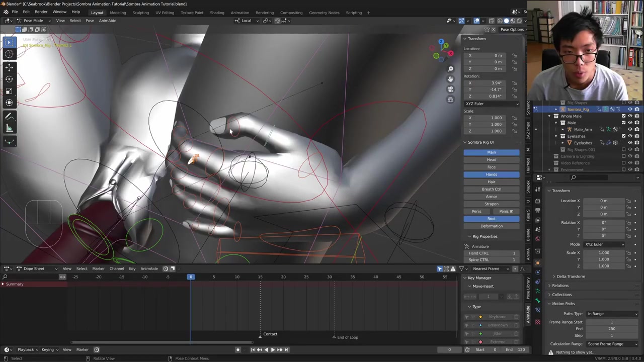Open the Paths Type dropdown
The width and height of the screenshot is (644, 362).
(x=612, y=314)
